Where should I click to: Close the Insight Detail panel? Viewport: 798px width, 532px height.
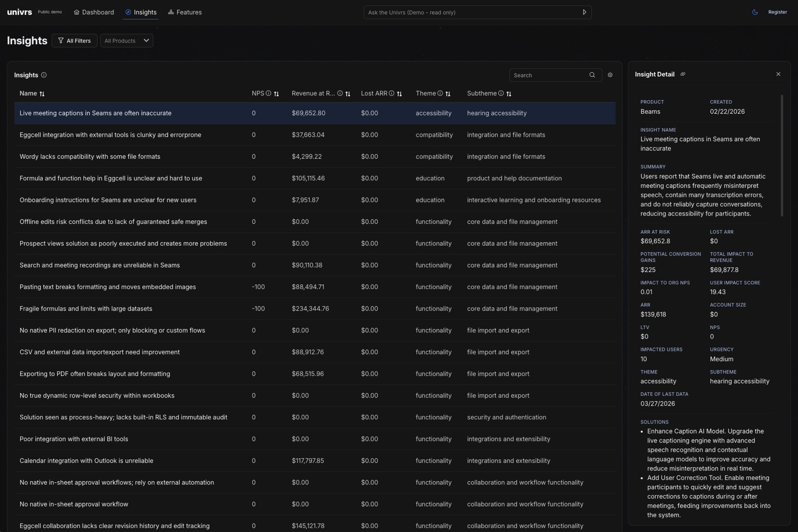[x=778, y=74]
